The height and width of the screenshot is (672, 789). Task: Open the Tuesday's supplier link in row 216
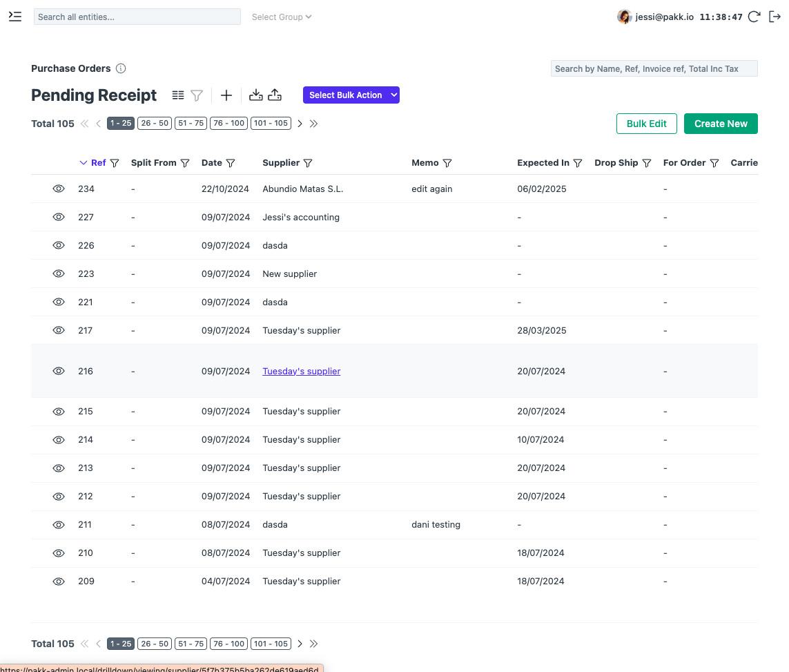pyautogui.click(x=301, y=371)
